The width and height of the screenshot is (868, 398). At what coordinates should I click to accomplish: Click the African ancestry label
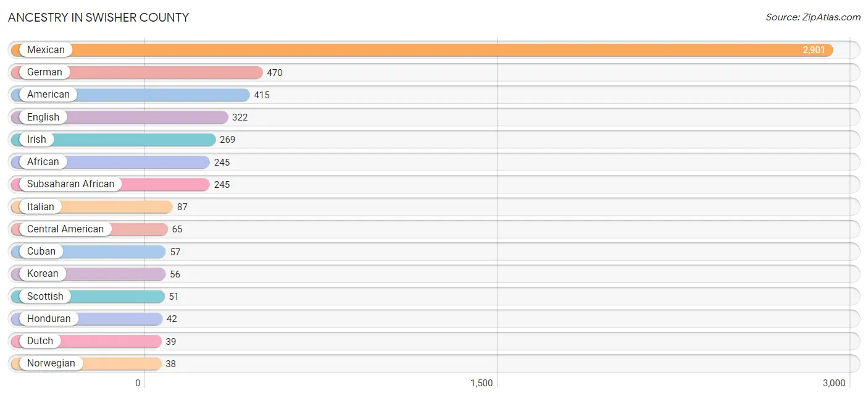coord(43,162)
